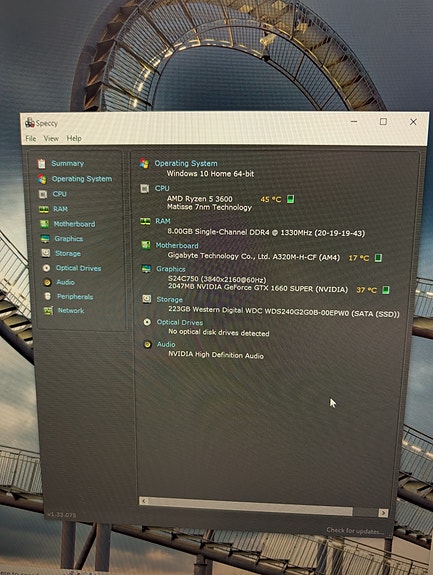This screenshot has width=433, height=575.
Task: Click the CPU chip icon in sidebar
Action: (x=43, y=194)
